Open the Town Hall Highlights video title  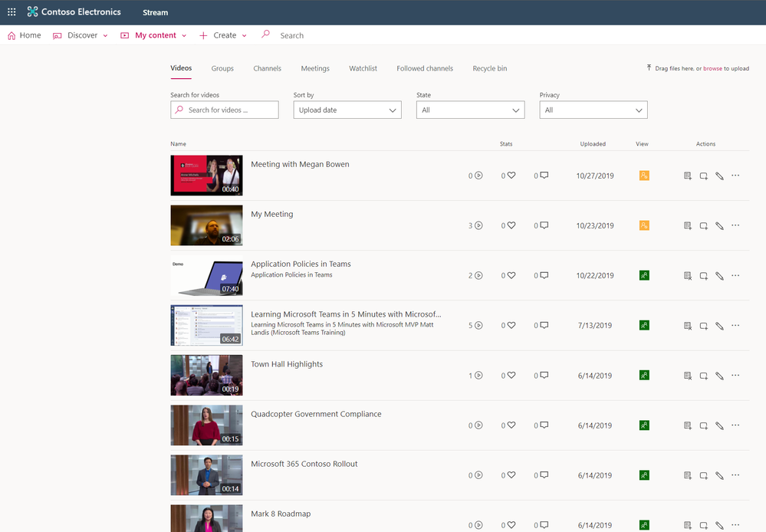(287, 364)
